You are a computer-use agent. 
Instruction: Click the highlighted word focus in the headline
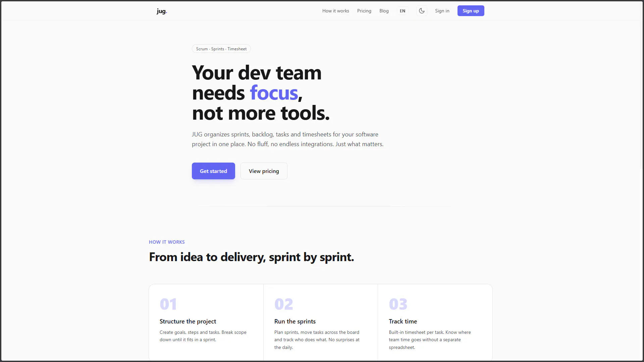click(274, 93)
